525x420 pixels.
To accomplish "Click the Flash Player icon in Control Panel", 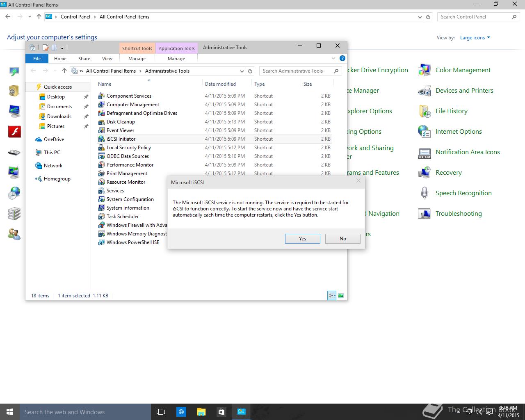I will click(14, 132).
